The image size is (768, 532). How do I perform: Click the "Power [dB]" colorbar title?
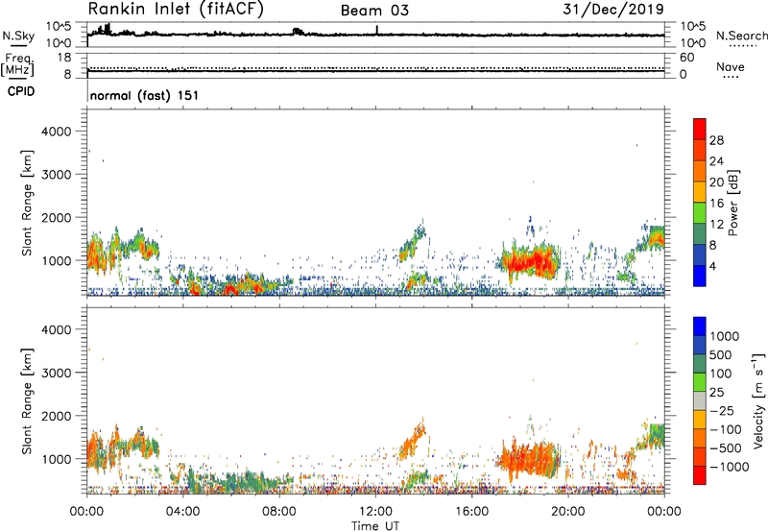pyautogui.click(x=733, y=203)
